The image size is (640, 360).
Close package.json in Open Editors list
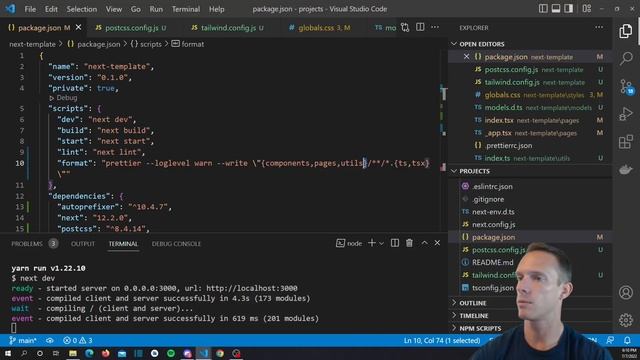tap(467, 57)
